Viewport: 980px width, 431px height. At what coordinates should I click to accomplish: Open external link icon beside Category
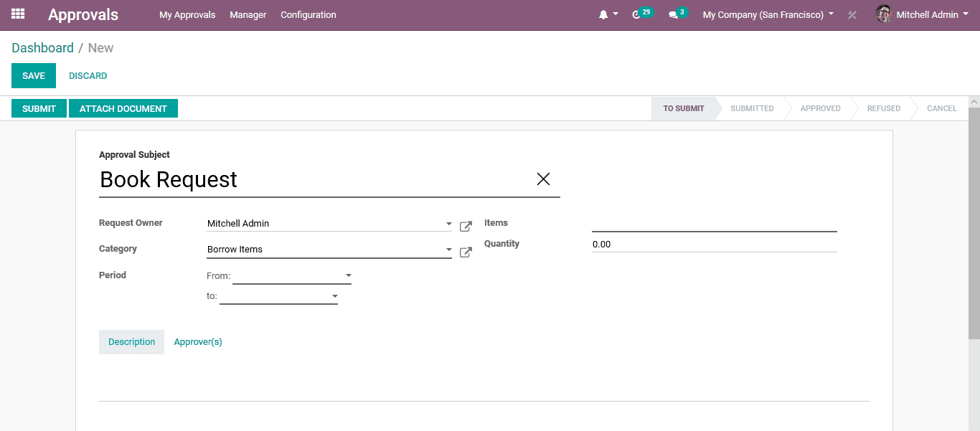click(x=466, y=252)
